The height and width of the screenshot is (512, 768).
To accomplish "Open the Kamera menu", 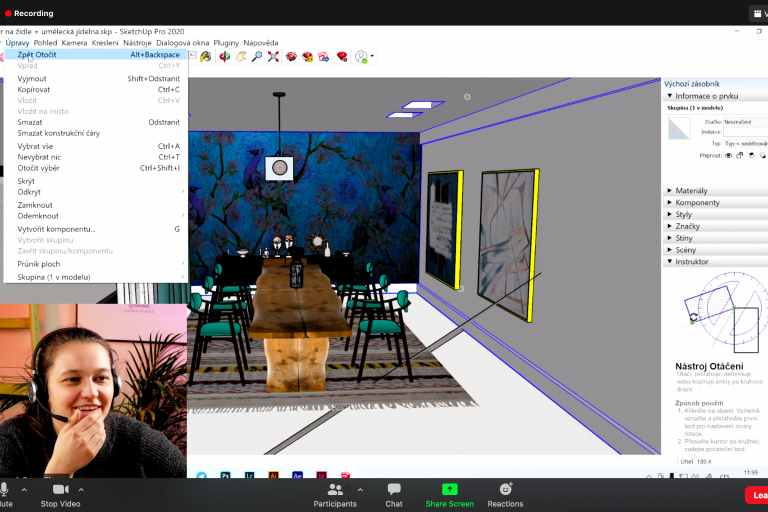I will tap(75, 43).
